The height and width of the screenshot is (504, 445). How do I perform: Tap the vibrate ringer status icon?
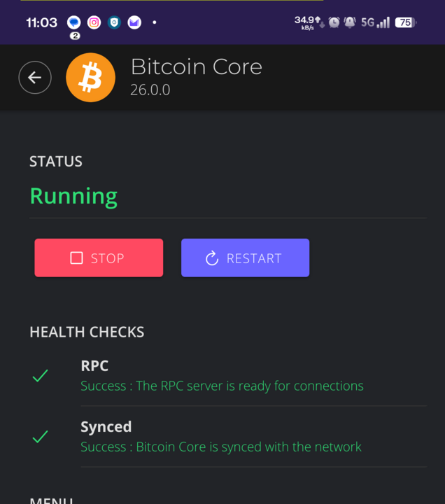click(350, 22)
